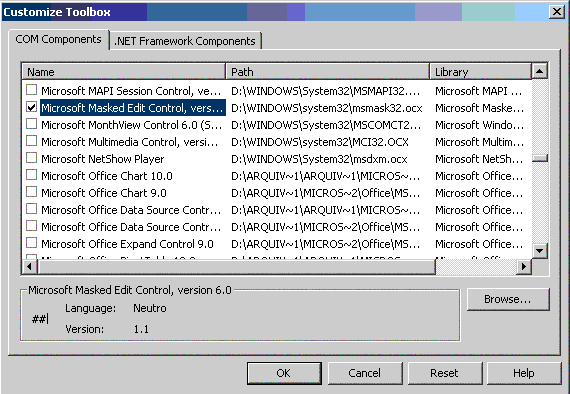Click the Masked Edit control ## icon

pos(40,319)
